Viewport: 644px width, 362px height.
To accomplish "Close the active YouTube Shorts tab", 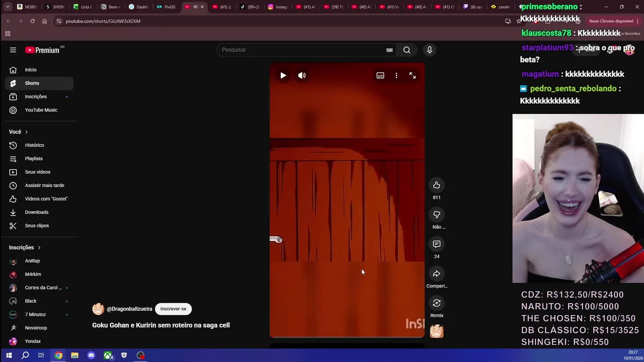I will click(202, 7).
